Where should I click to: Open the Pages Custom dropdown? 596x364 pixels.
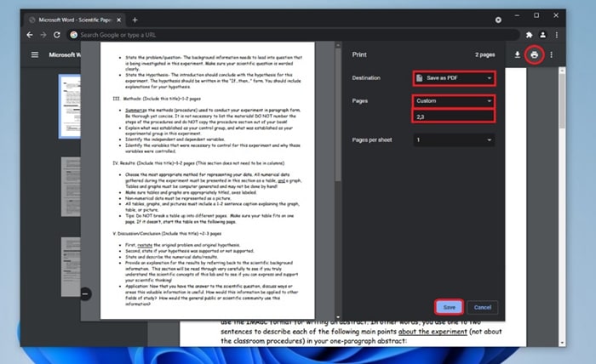454,101
